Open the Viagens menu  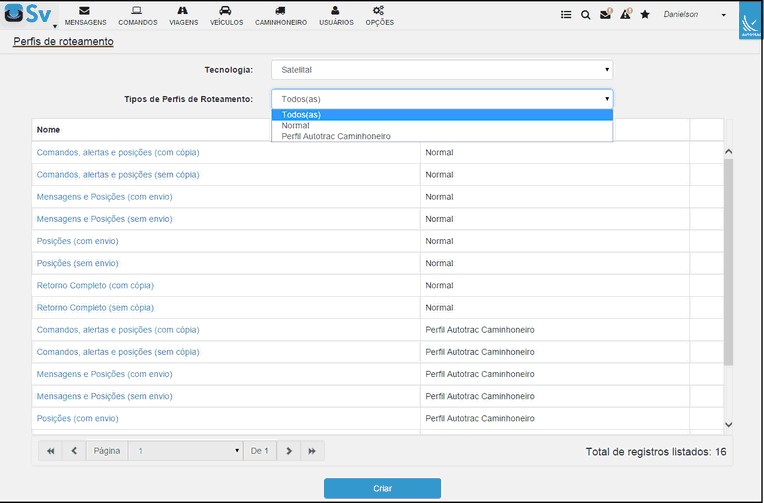[183, 16]
